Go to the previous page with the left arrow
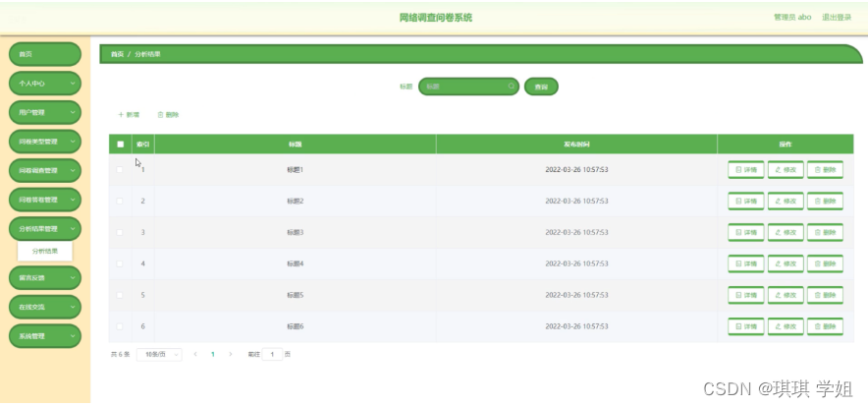 click(x=195, y=354)
